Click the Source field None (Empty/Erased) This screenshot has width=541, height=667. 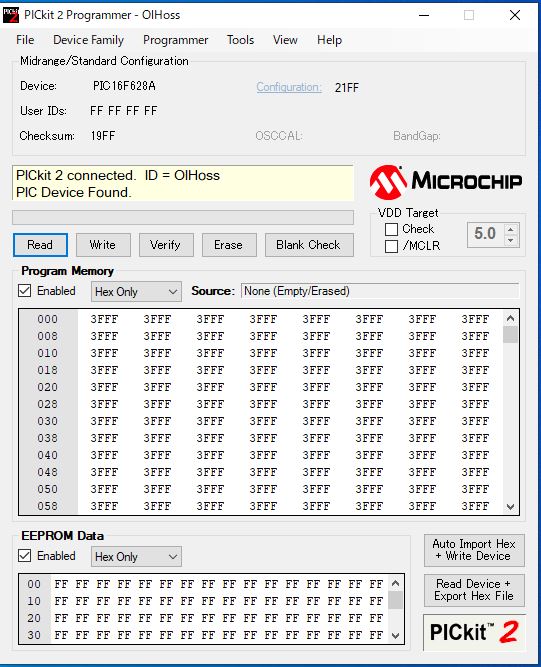[x=380, y=291]
